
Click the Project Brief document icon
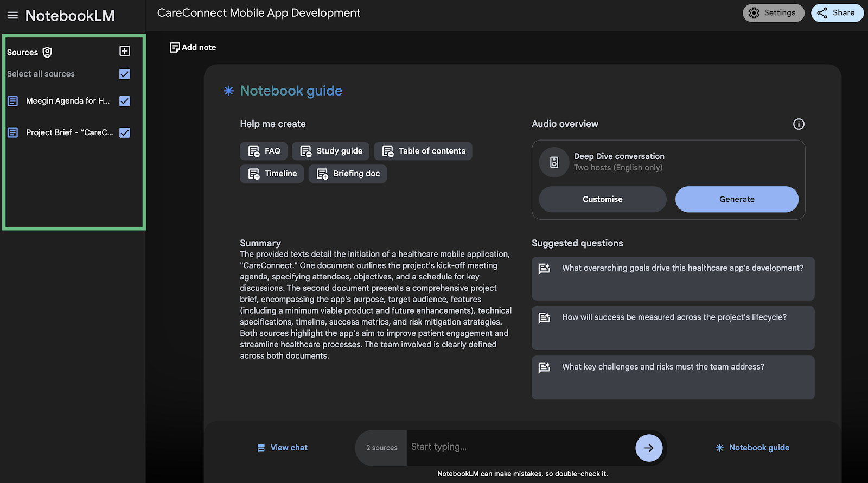(13, 132)
